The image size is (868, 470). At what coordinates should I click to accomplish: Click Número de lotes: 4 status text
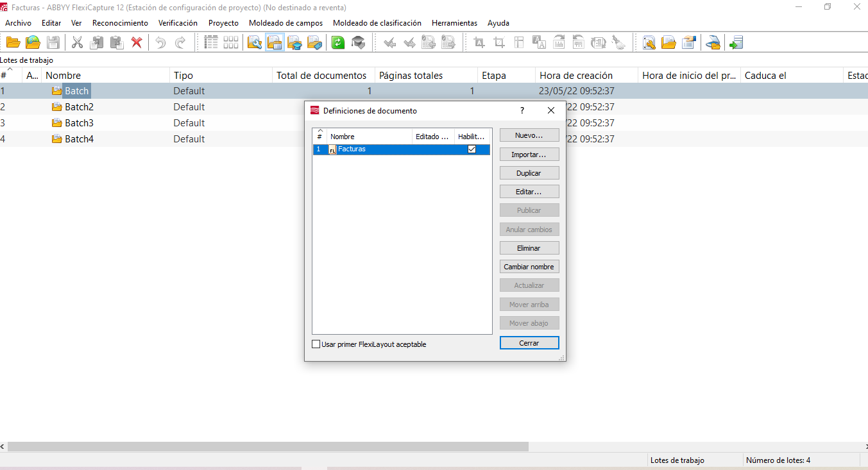(778, 460)
